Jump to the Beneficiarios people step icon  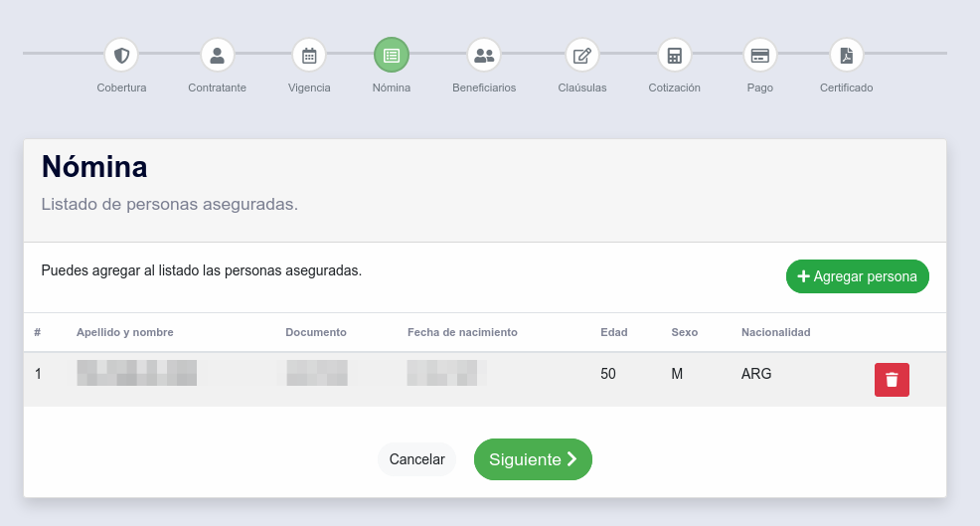[x=484, y=55]
